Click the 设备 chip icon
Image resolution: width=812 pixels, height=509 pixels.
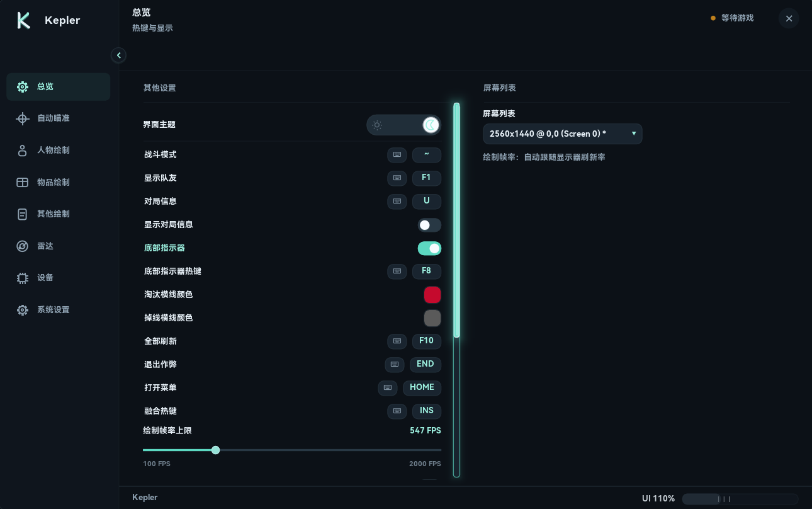[x=23, y=278]
